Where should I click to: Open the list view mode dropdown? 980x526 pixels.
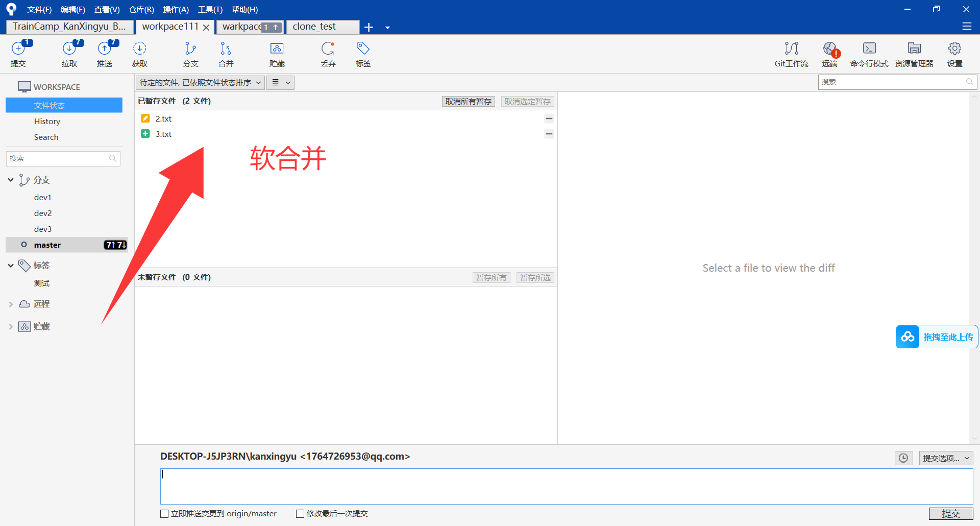(x=281, y=83)
